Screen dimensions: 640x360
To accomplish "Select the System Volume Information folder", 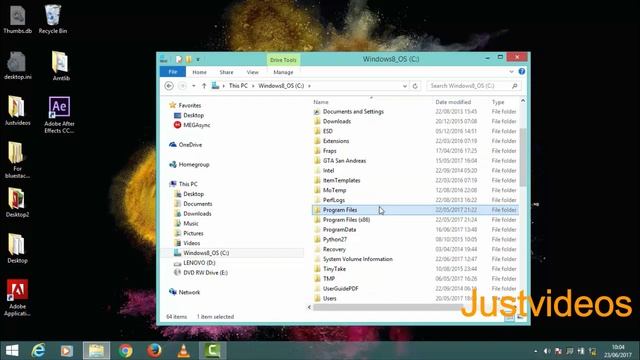I will point(358,259).
